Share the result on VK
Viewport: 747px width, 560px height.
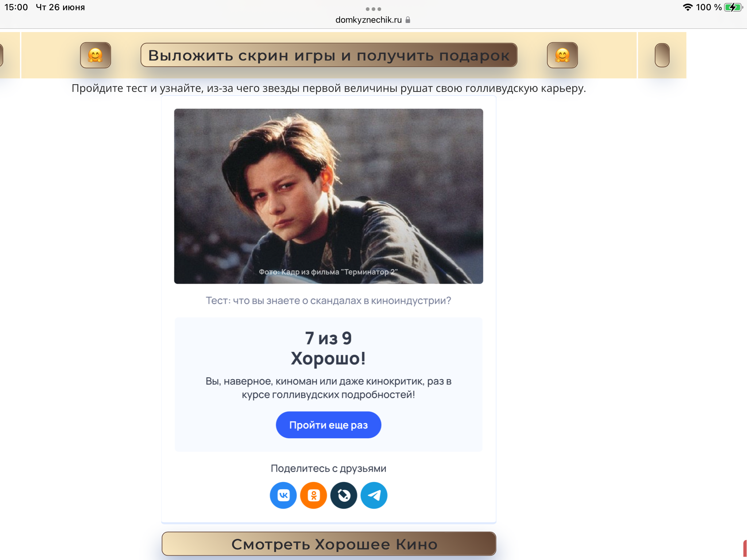coord(283,495)
